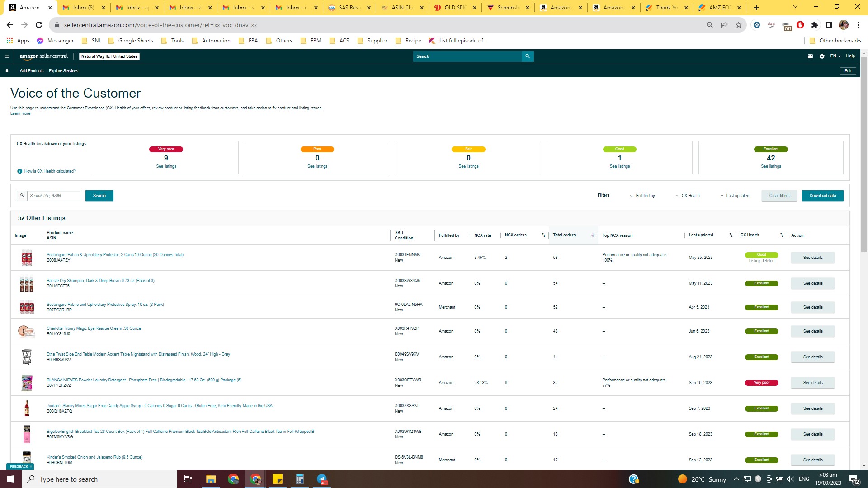Open the Add Products menu item
868x488 pixels.
click(32, 71)
